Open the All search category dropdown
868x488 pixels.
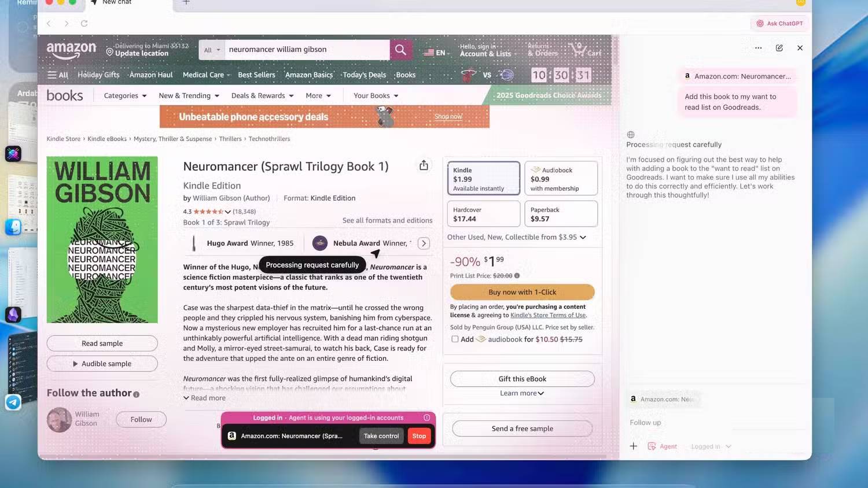(212, 50)
